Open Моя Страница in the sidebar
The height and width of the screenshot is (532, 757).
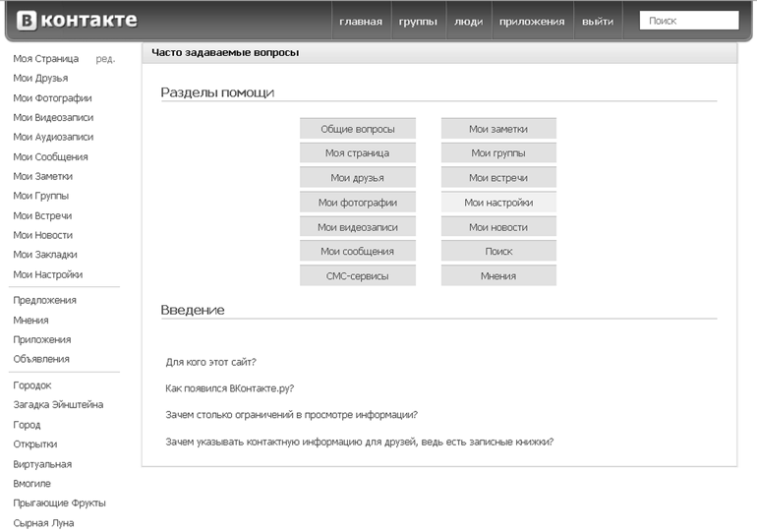coord(46,59)
